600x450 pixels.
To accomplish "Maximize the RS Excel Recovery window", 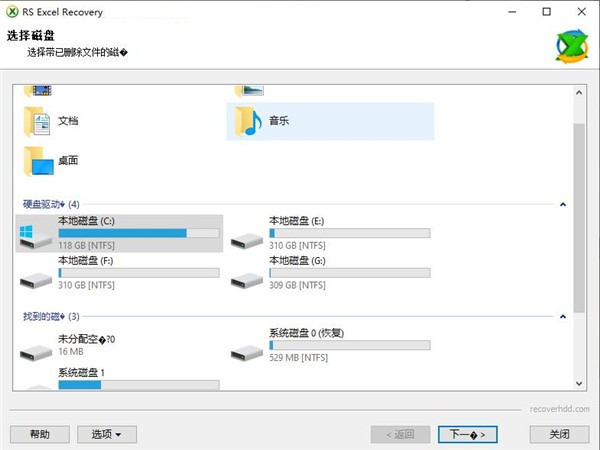I will (547, 12).
